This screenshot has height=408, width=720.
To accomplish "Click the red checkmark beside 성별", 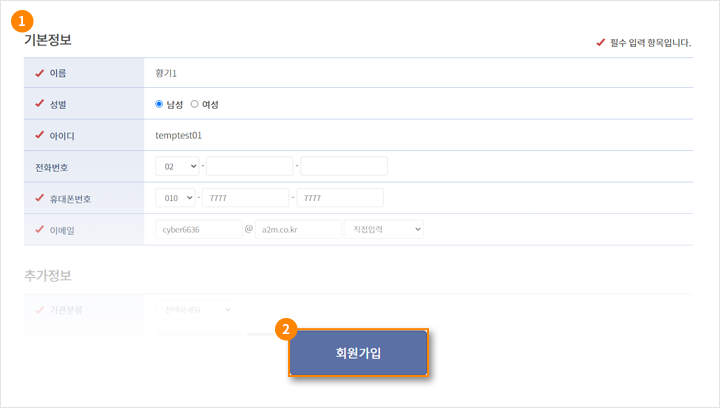I will point(39,104).
